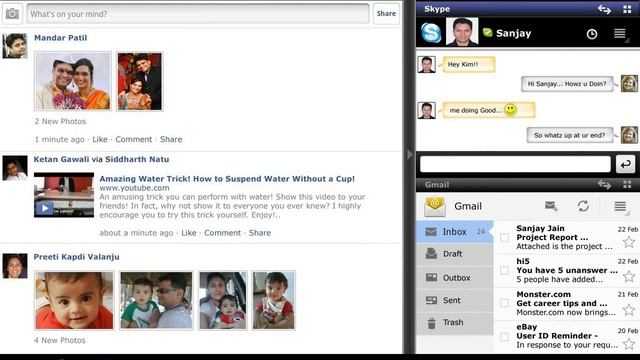Send the Skype message with enter button
Screen dimensions: 640x360
(625, 164)
